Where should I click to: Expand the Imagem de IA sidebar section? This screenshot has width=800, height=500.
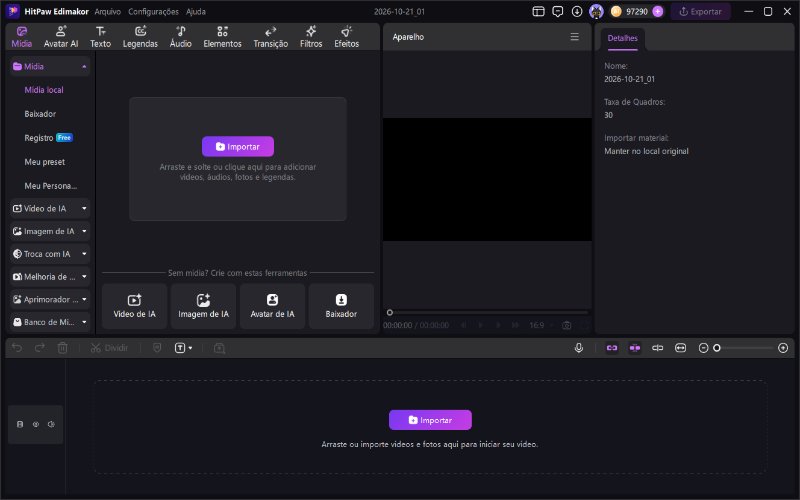tap(49, 231)
